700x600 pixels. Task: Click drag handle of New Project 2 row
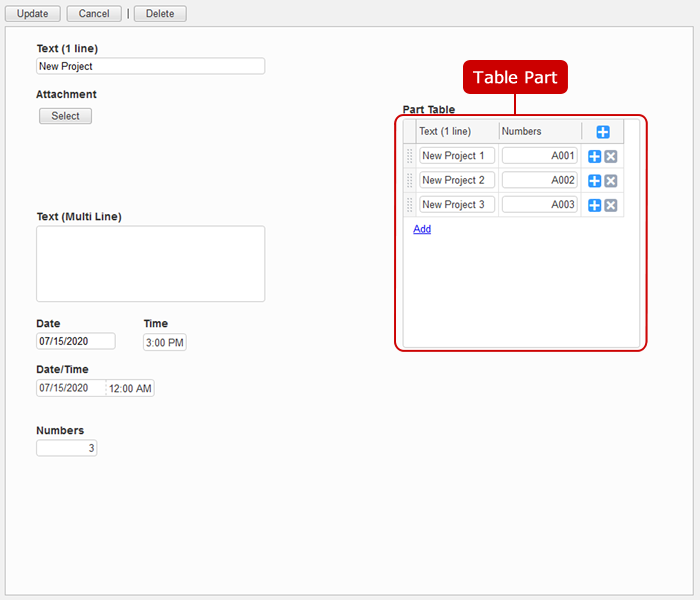coord(409,180)
